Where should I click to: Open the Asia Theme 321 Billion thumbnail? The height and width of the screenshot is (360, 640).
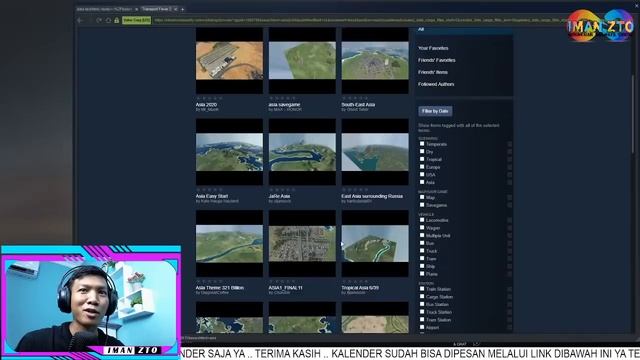pyautogui.click(x=229, y=244)
